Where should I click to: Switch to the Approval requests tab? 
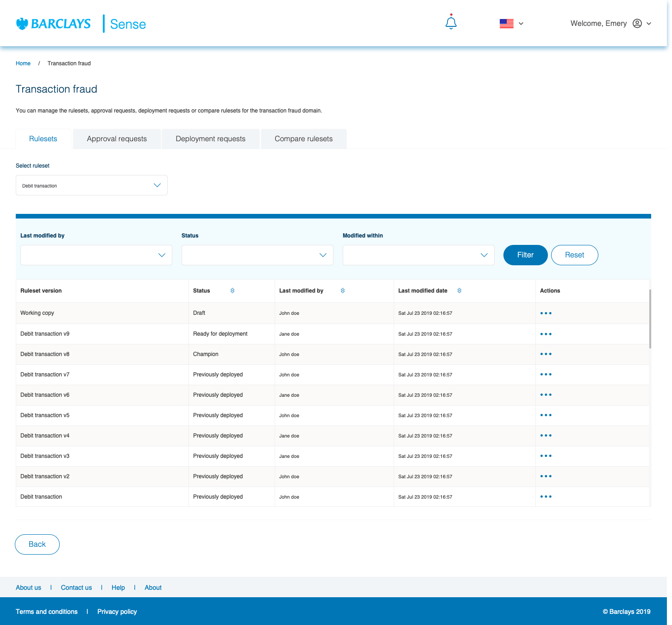(x=117, y=139)
